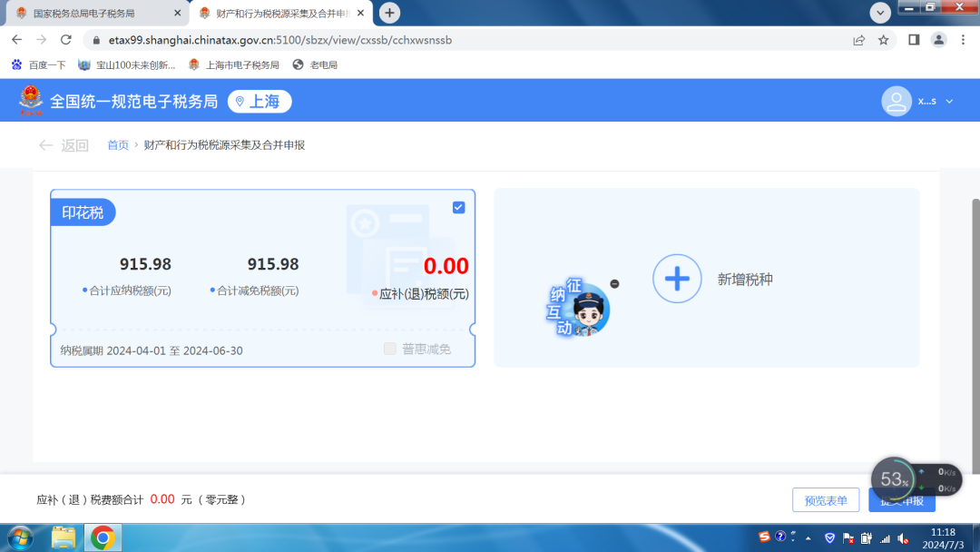Toggle the minus badge on the assistant mascot

(613, 283)
